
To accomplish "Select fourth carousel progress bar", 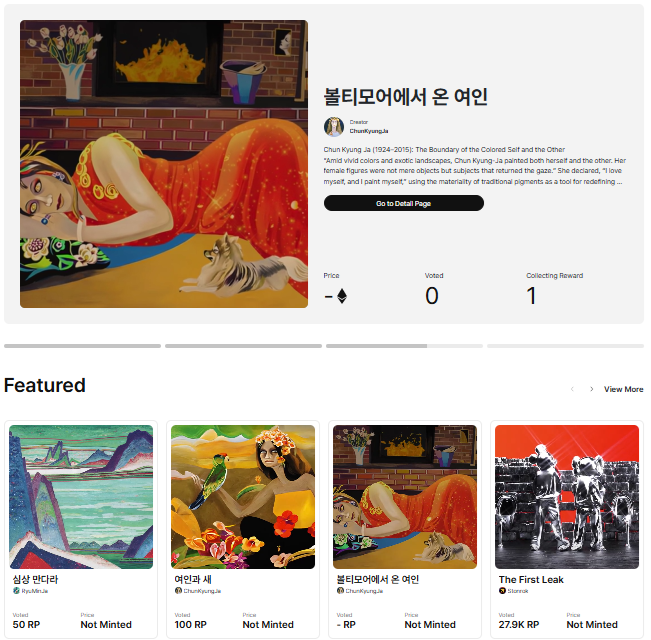I will pos(565,346).
